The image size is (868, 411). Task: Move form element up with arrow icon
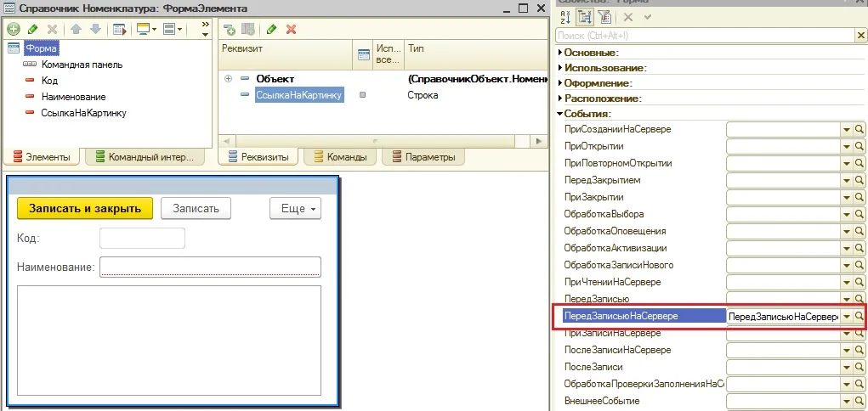[x=77, y=30]
